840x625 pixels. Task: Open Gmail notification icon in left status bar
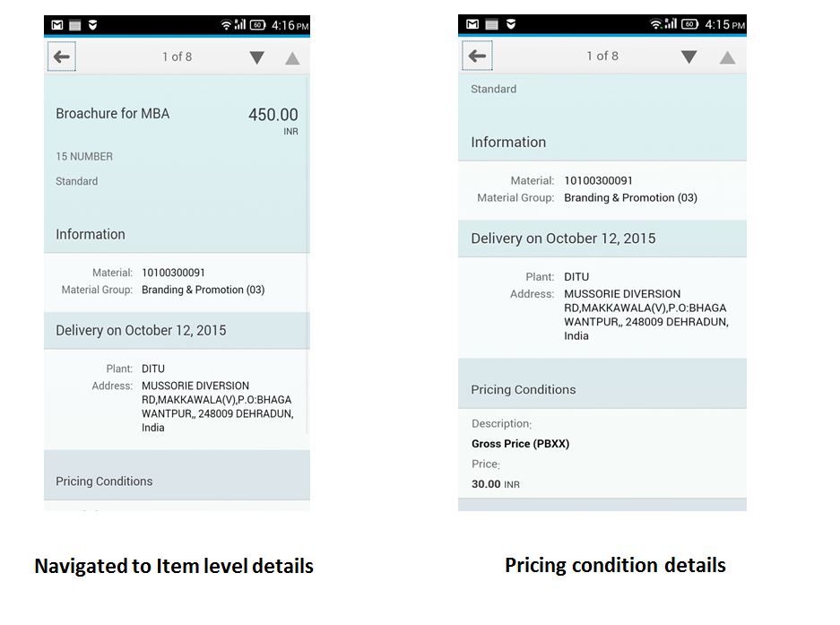coord(57,24)
